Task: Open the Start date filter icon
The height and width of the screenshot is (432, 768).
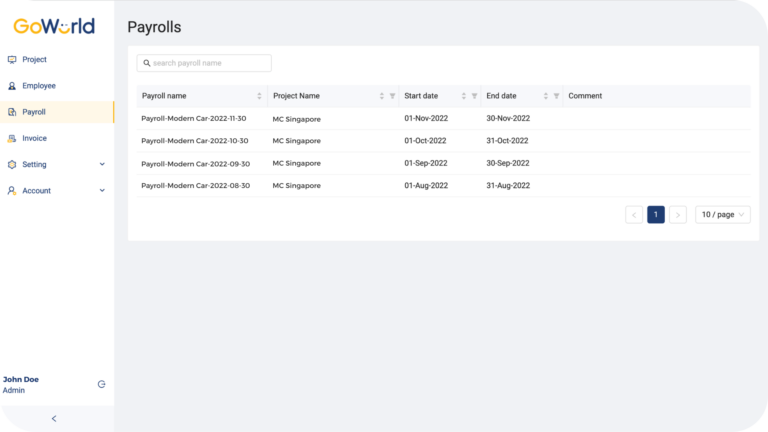Action: 474,96
